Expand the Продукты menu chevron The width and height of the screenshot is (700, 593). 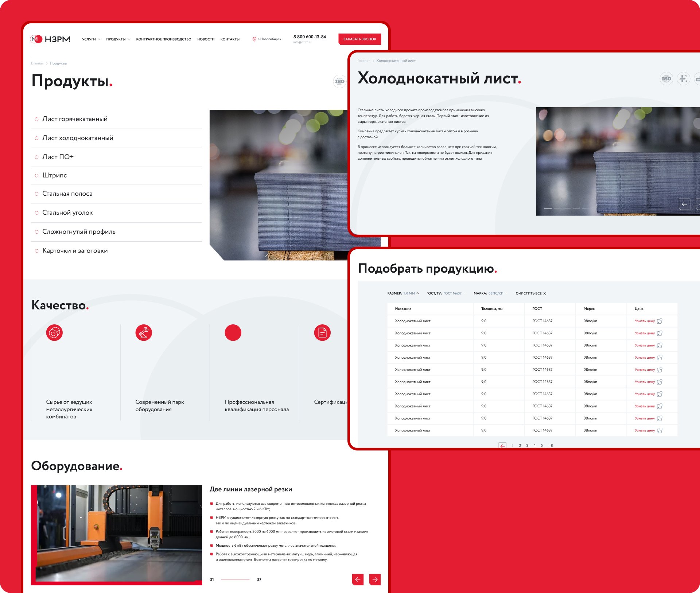click(129, 39)
